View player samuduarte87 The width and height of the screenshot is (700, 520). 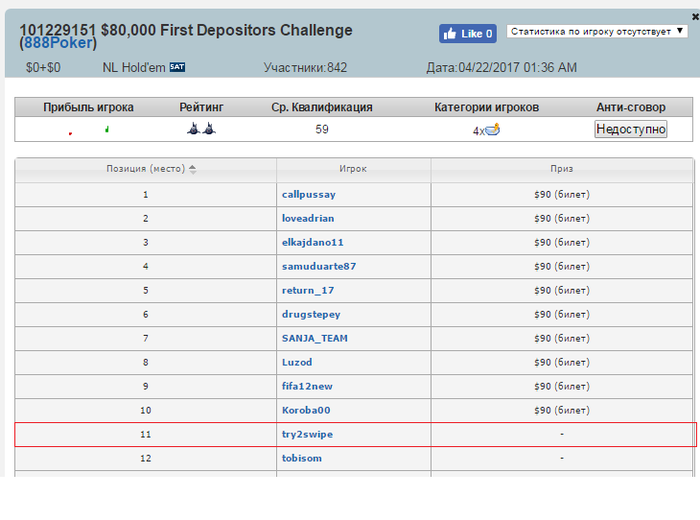coord(319,266)
